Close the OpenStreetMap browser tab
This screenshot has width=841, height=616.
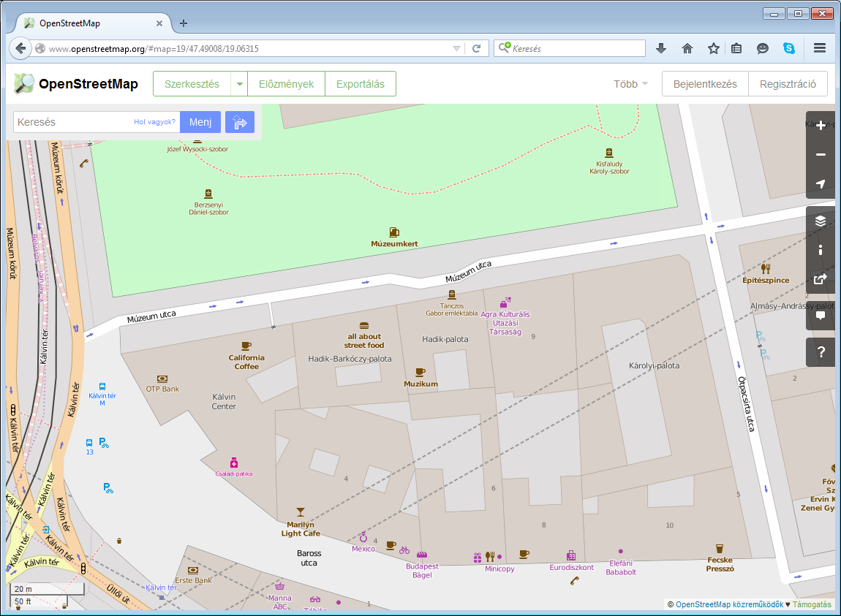coord(159,23)
